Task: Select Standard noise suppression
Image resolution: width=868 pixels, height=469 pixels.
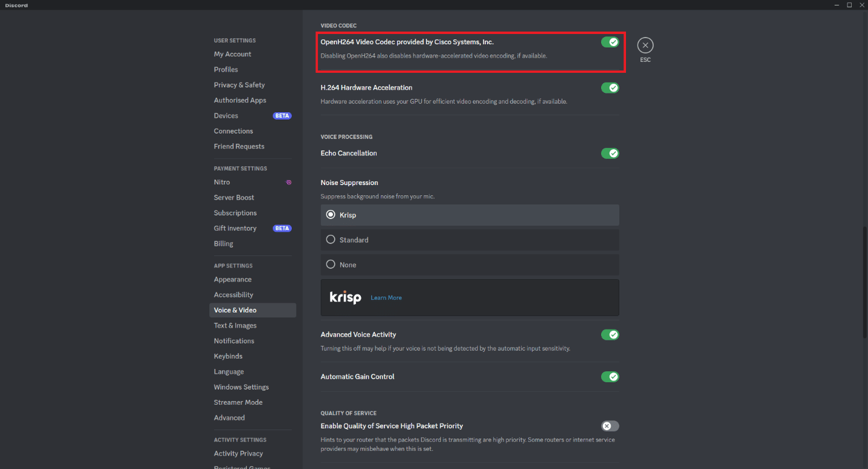Action: click(x=331, y=239)
